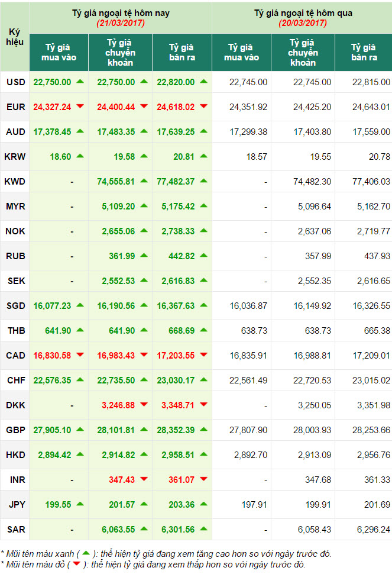Click the red down arrow beside EUR 24,327.24
The image size is (392, 574).
point(80,107)
